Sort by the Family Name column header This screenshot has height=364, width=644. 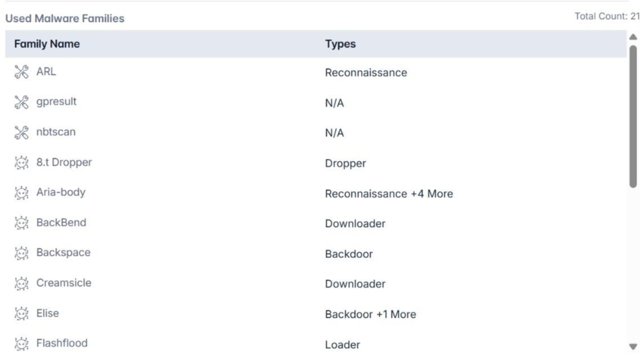[47, 44]
